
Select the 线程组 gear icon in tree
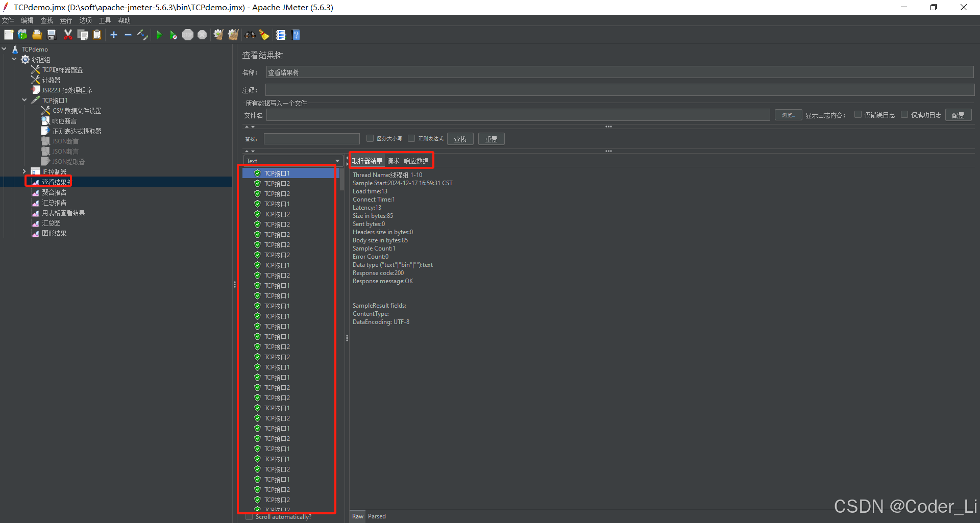pyautogui.click(x=25, y=60)
